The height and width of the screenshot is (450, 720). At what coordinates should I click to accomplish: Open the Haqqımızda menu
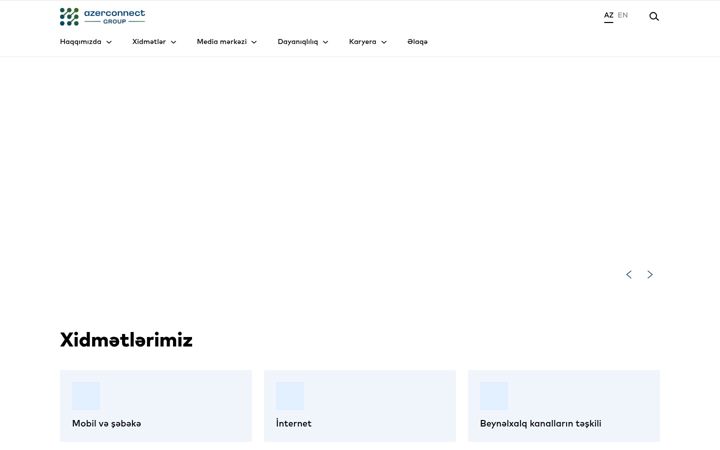point(80,42)
